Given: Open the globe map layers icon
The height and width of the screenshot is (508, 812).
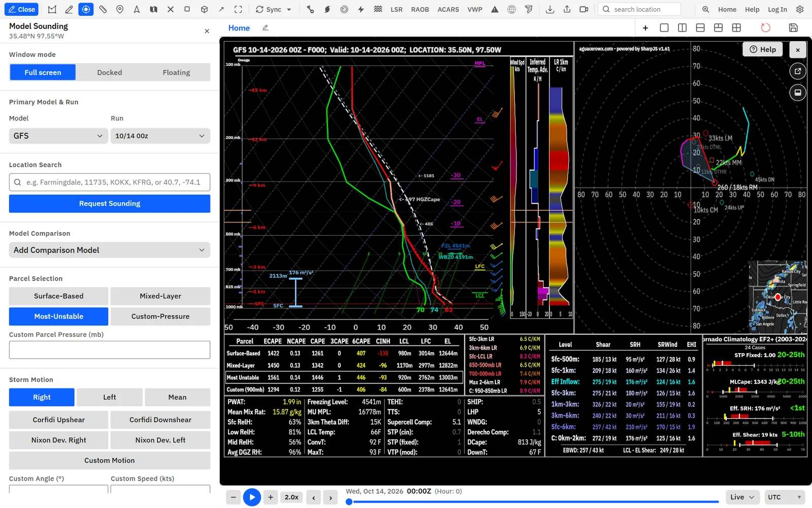Looking at the screenshot, I should pyautogui.click(x=512, y=9).
